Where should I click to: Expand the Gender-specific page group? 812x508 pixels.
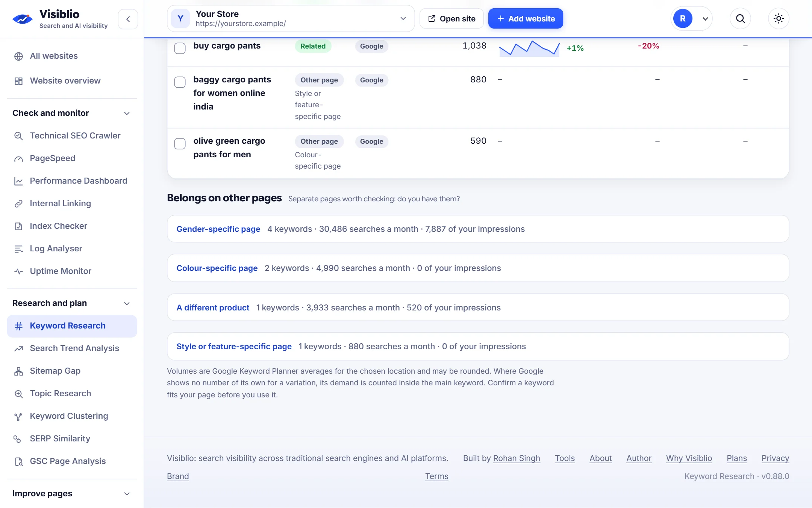(478, 229)
